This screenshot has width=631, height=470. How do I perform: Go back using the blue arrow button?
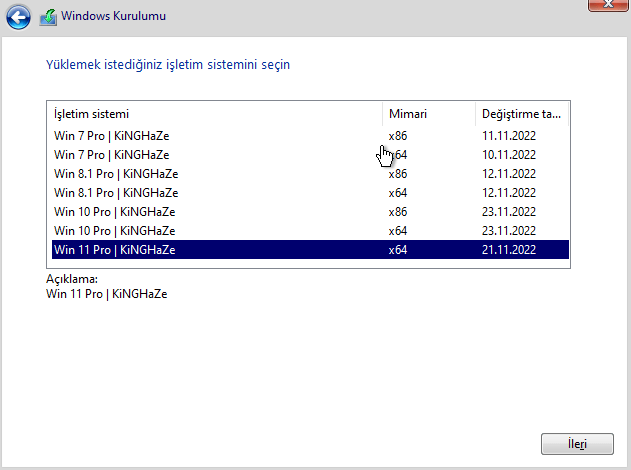point(18,17)
